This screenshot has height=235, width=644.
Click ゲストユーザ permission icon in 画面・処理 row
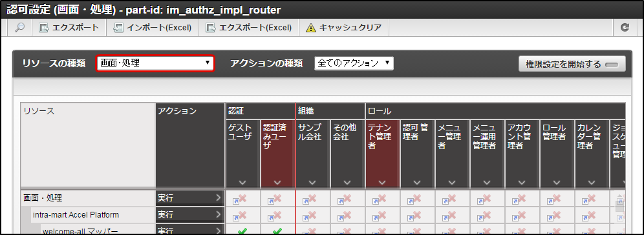(x=239, y=199)
